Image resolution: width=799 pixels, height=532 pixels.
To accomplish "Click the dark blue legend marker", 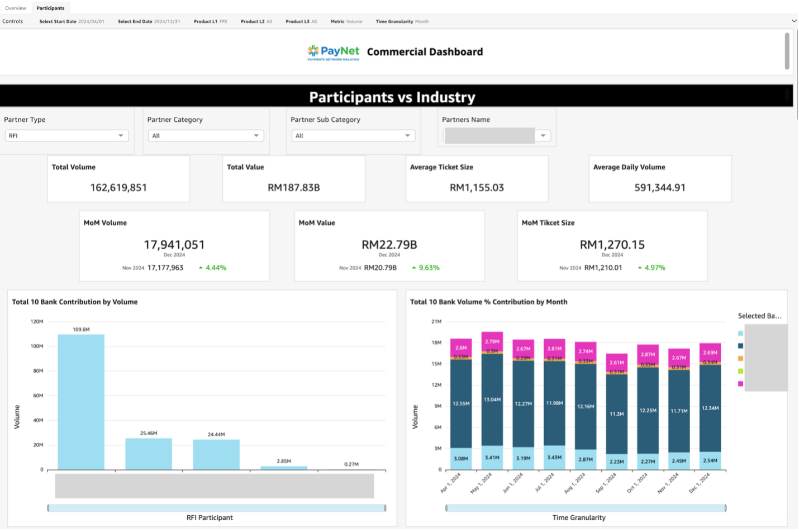I will [740, 346].
